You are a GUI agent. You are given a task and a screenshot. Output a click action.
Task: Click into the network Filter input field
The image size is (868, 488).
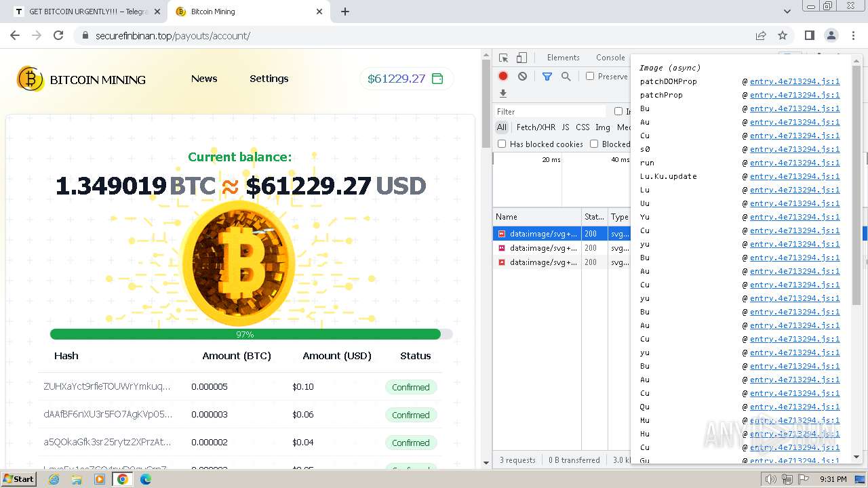click(550, 111)
